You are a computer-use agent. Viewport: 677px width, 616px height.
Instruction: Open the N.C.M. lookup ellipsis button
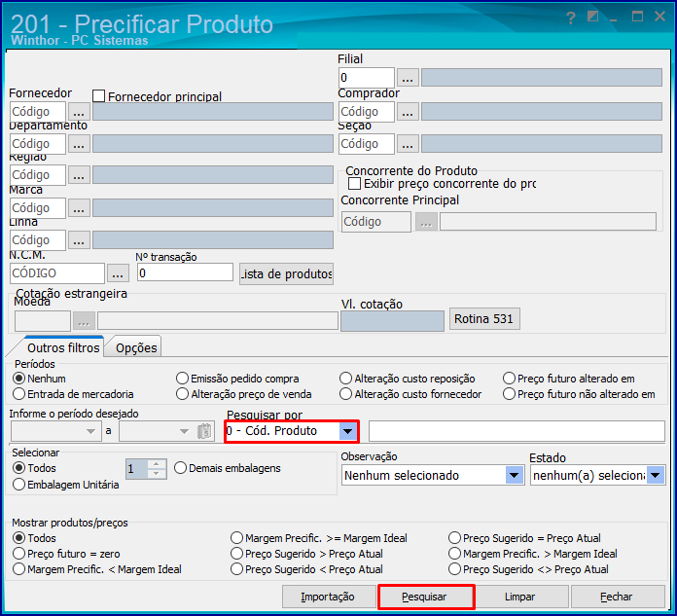[x=118, y=273]
